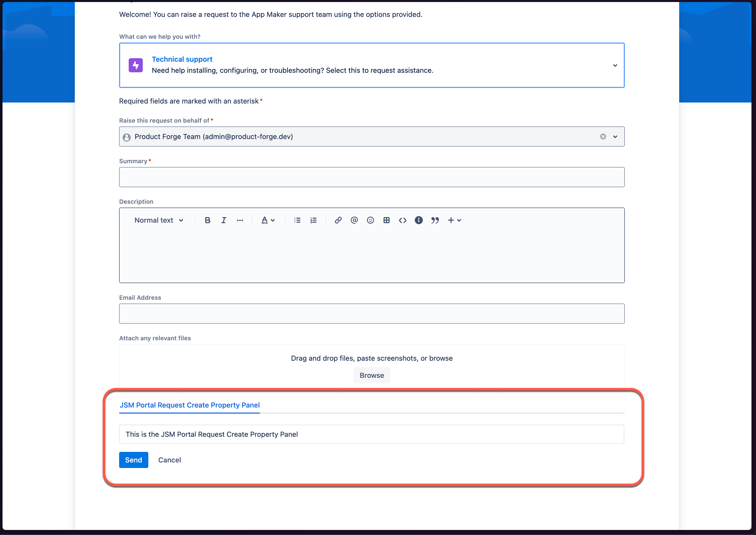756x535 pixels.
Task: Insert a quote block
Action: [435, 220]
